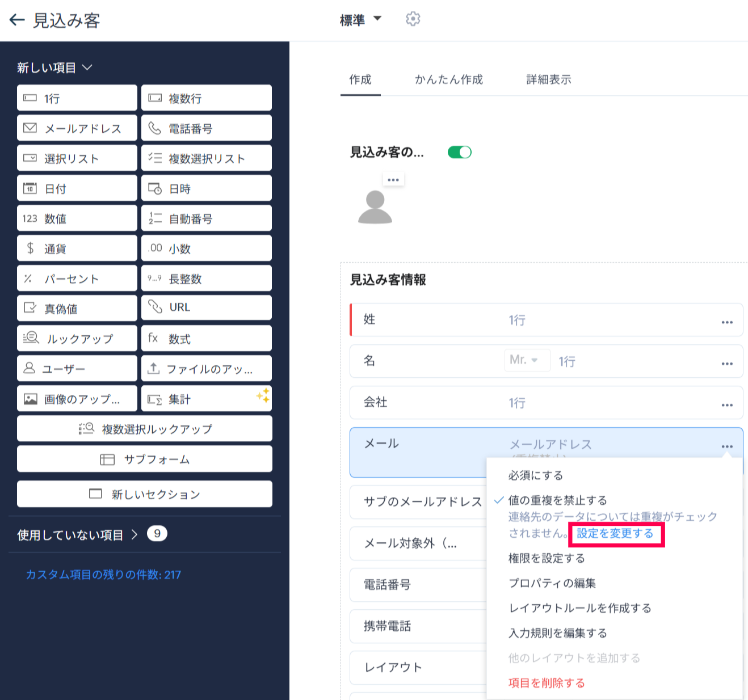The image size is (748, 700).
Task: Switch to the かんたん作成 tab
Action: pyautogui.click(x=448, y=79)
